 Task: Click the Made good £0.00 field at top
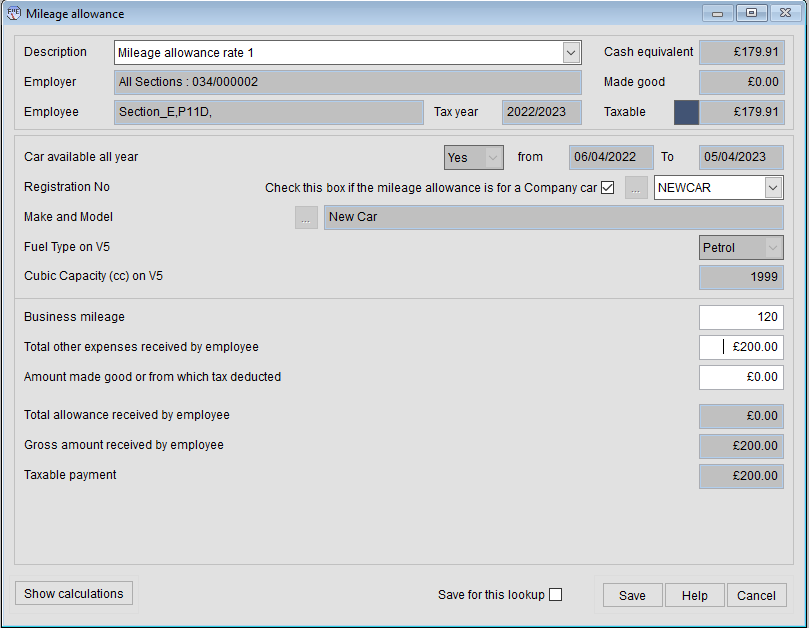coord(741,82)
